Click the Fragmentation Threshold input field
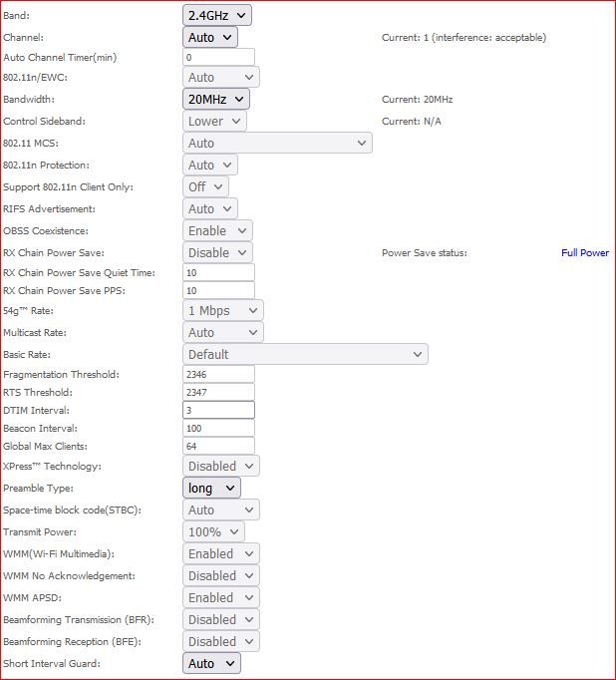The width and height of the screenshot is (616, 680). click(218, 374)
